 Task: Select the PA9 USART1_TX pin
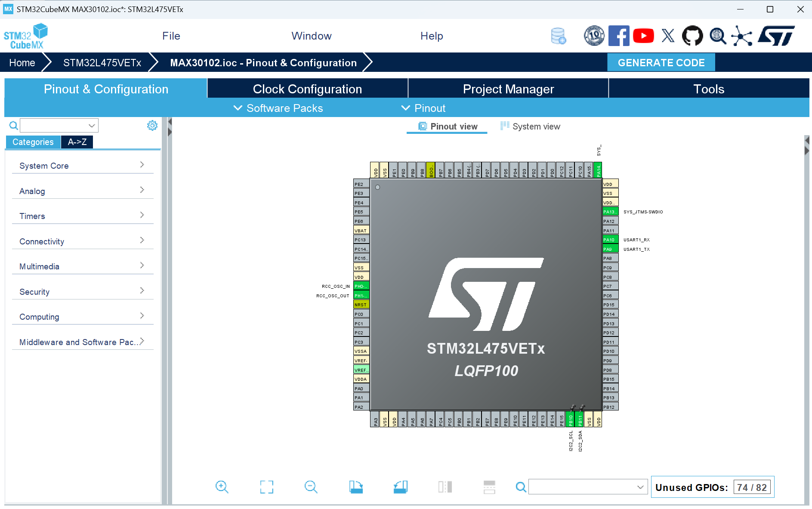pos(611,249)
